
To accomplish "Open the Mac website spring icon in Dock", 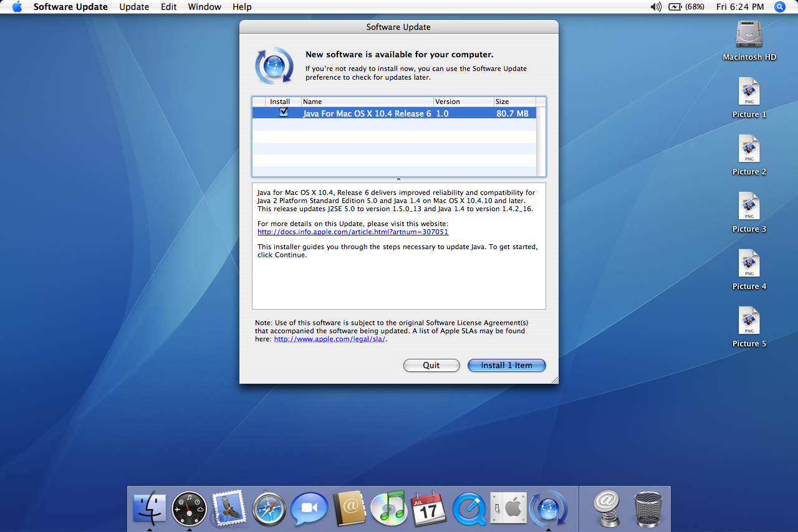I will [606, 508].
